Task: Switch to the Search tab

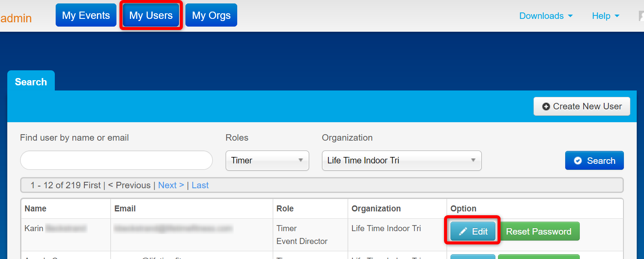Action: pos(31,82)
